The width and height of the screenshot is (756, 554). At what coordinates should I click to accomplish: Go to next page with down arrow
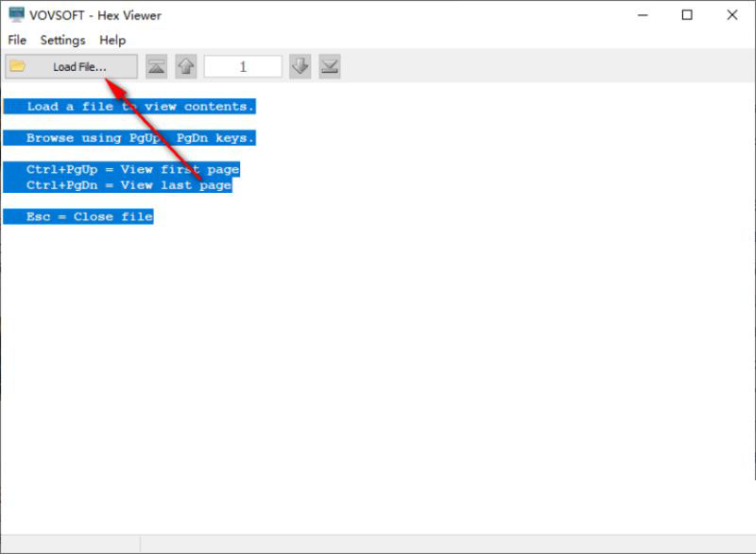300,66
